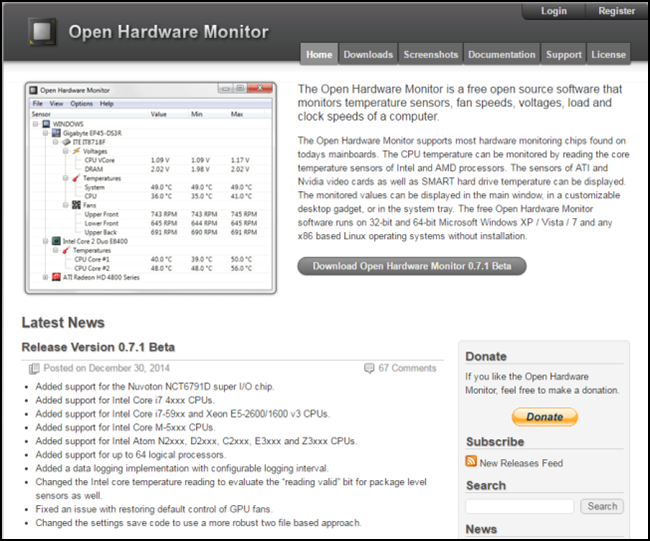Download Open Hardware Monitor 0.7.1 Beta

pos(412,266)
